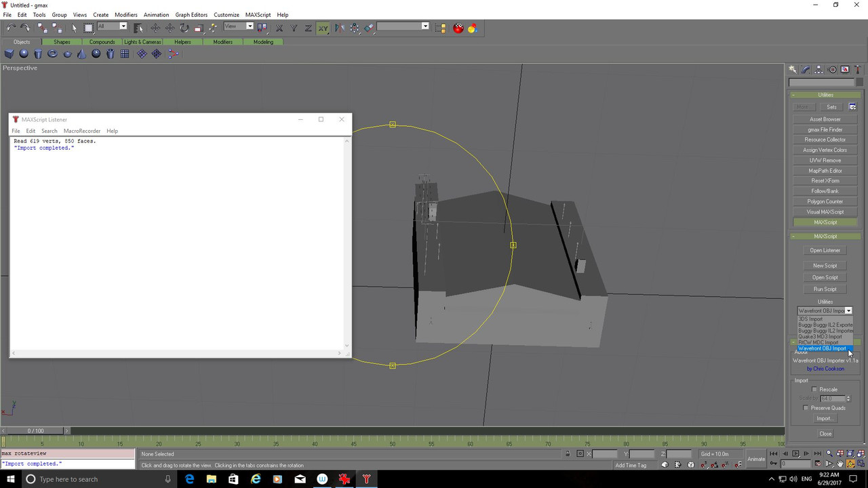Click the Polygon Counter button

pos(825,201)
